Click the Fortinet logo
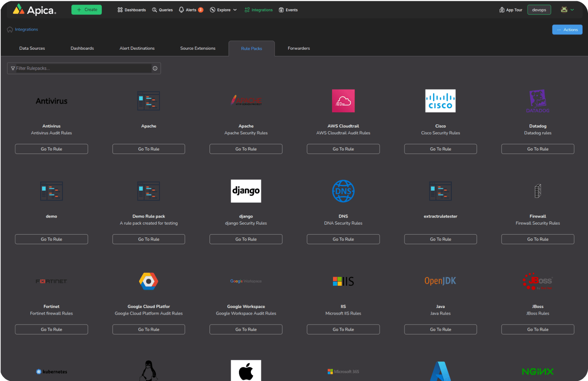Screen dimensions: 588x381 click(51, 281)
